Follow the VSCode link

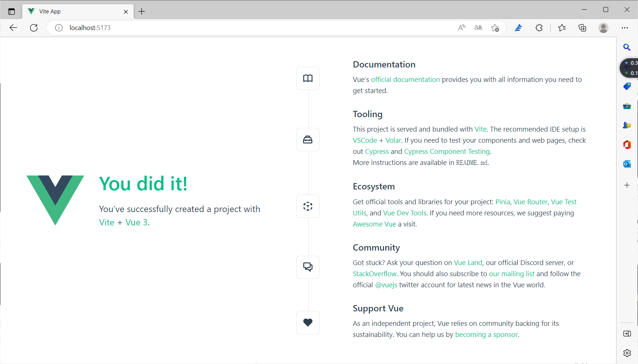point(365,140)
